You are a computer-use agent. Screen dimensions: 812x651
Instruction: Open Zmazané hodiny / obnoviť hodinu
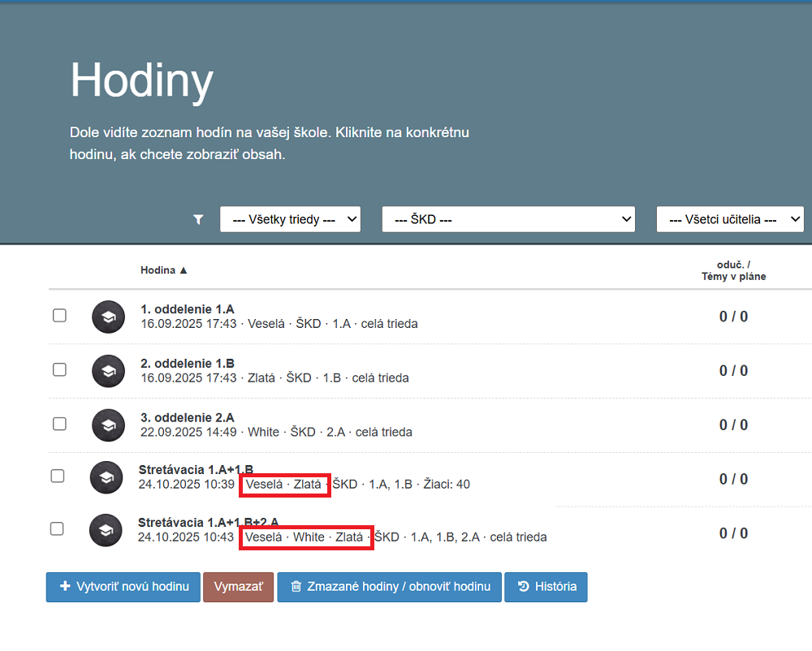(389, 587)
